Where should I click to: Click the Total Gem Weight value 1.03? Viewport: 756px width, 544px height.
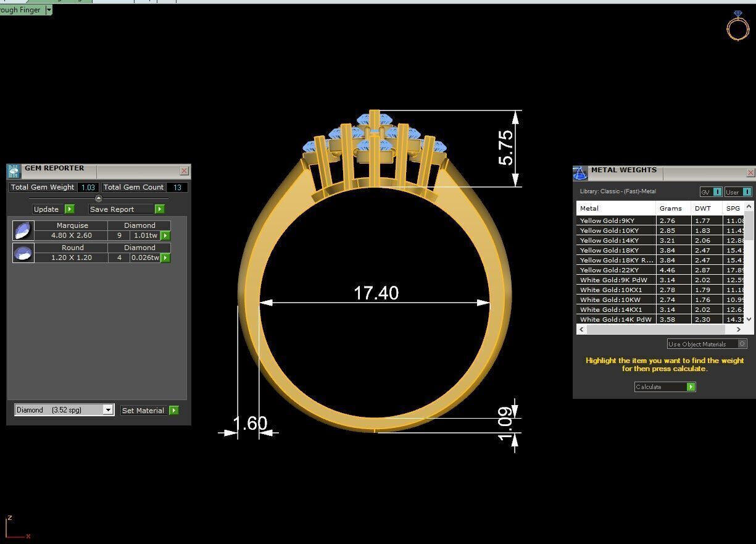point(88,187)
